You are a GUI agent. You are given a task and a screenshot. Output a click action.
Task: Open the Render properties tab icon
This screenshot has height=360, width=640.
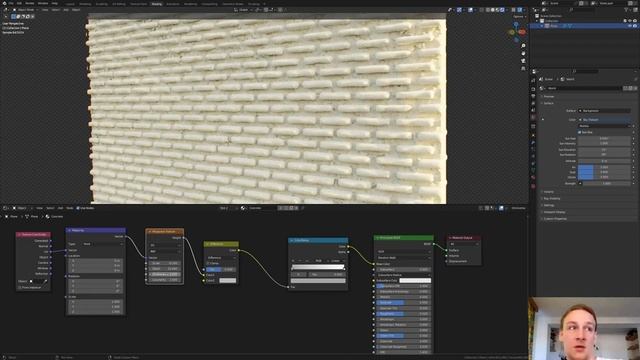point(533,89)
